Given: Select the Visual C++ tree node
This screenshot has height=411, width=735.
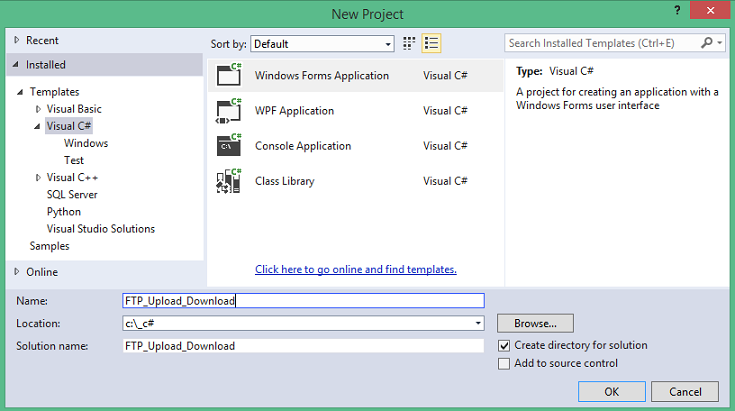Looking at the screenshot, I should (x=72, y=178).
